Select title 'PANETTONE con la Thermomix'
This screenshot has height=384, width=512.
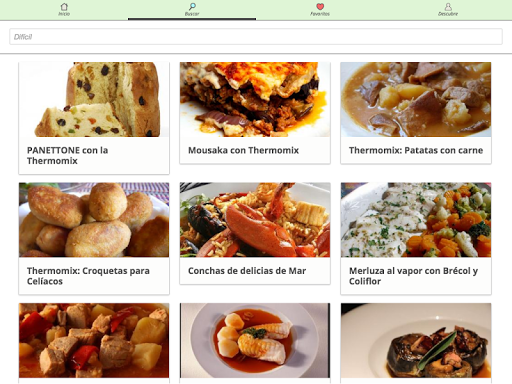point(68,156)
